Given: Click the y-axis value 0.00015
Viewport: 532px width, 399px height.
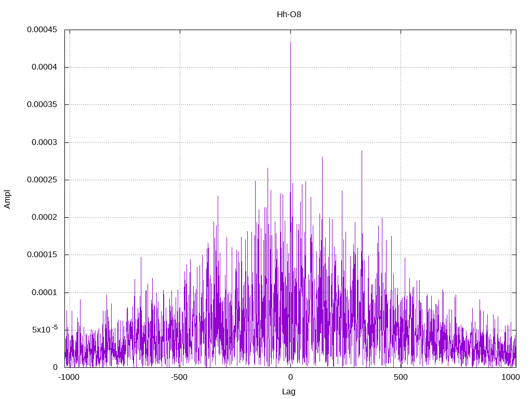Looking at the screenshot, I should (x=42, y=255).
